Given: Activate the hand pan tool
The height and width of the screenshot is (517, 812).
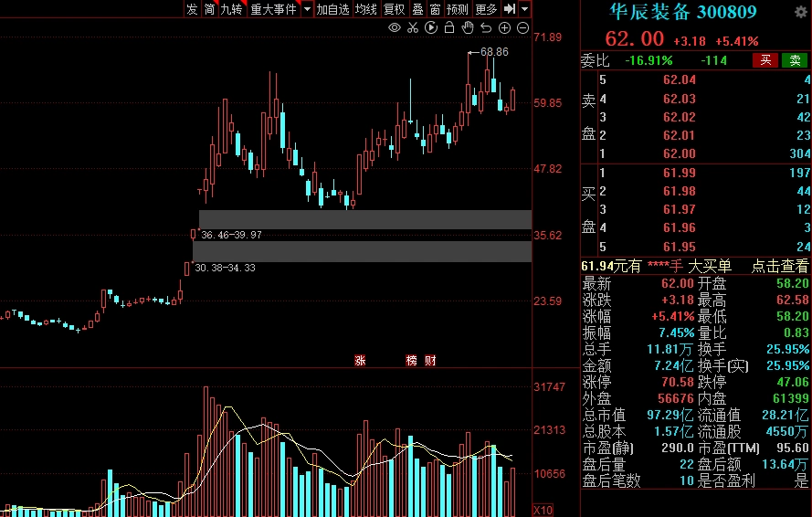Looking at the screenshot, I should (x=468, y=28).
